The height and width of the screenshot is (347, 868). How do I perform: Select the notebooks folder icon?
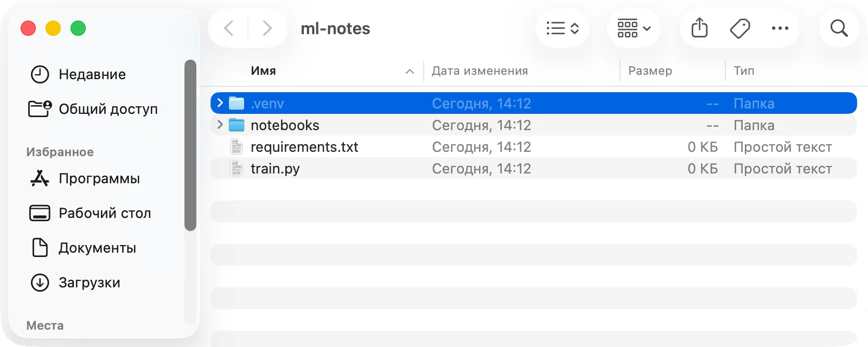pyautogui.click(x=237, y=125)
